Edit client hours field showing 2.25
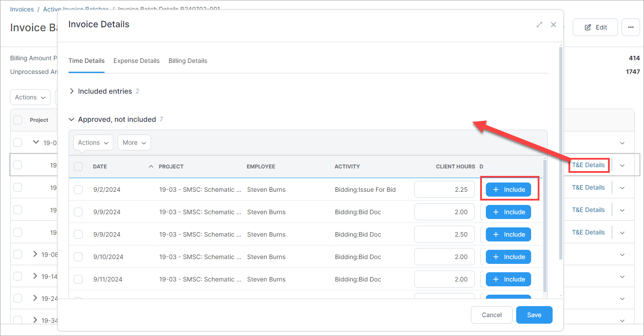 click(444, 190)
